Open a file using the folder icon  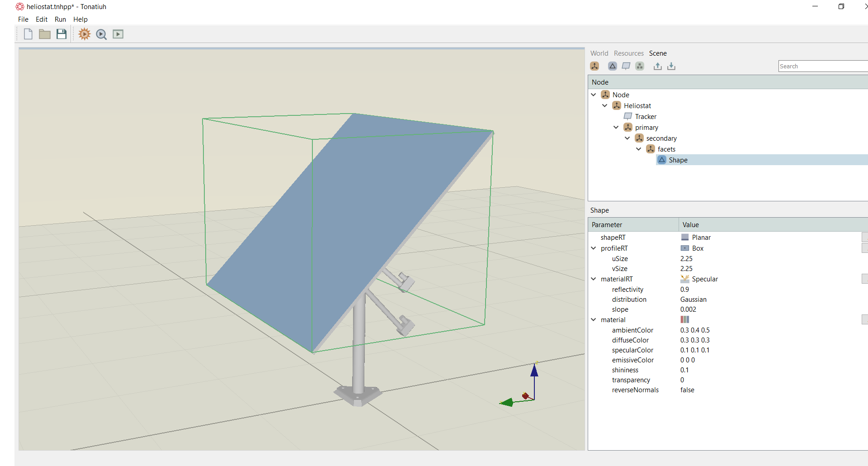pyautogui.click(x=44, y=34)
